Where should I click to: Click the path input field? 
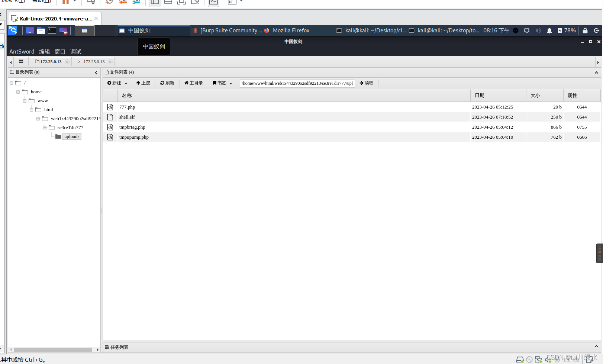pyautogui.click(x=297, y=83)
